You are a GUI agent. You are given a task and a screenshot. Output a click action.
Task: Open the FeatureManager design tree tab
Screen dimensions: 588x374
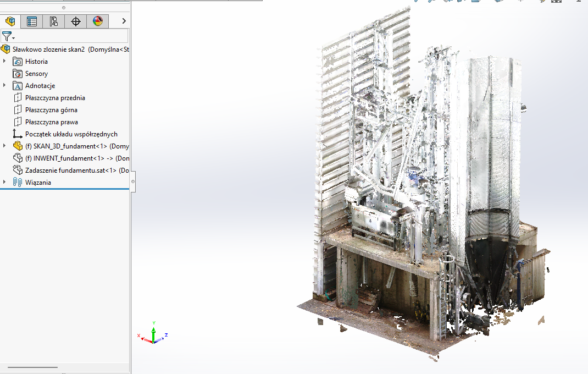click(10, 21)
